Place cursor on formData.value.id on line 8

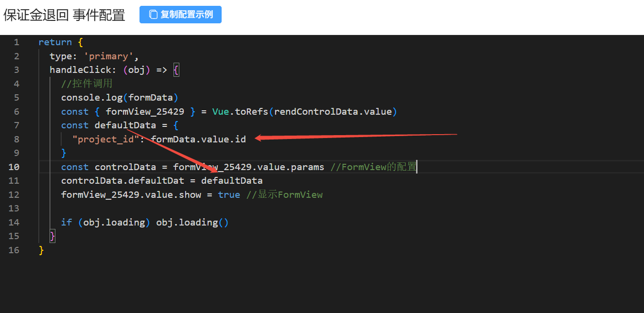tap(198, 139)
